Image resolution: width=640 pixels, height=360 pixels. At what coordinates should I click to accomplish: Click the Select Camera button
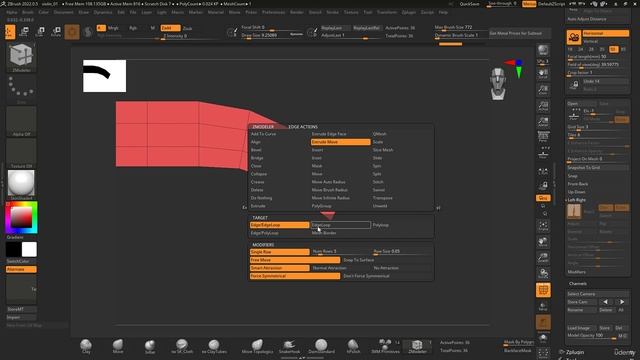[597, 294]
